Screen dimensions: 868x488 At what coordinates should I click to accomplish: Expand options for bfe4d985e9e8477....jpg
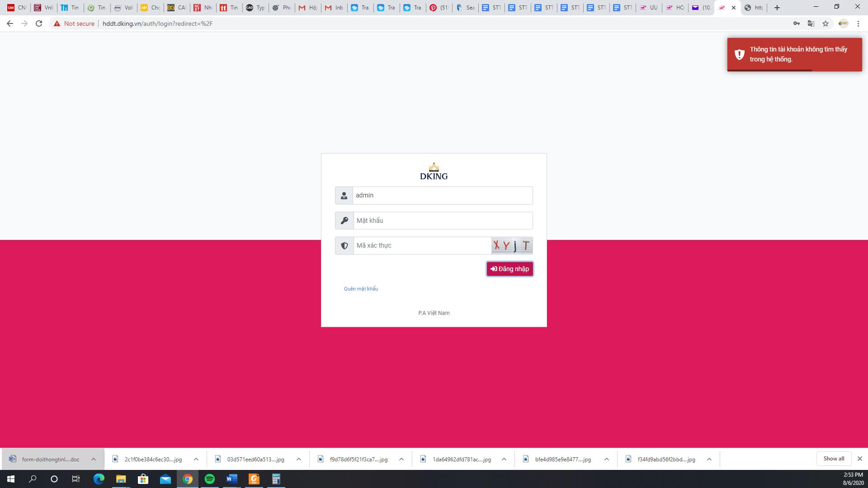607,459
